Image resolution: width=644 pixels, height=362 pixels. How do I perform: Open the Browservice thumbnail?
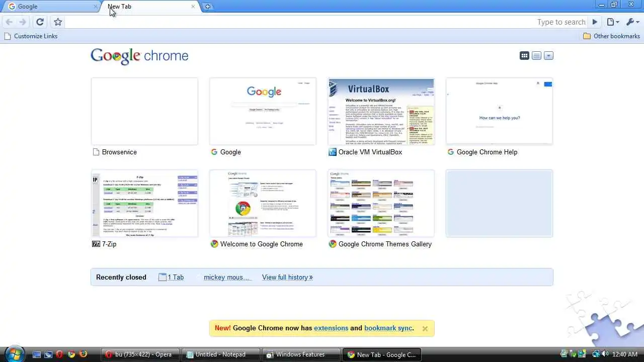[x=144, y=111]
